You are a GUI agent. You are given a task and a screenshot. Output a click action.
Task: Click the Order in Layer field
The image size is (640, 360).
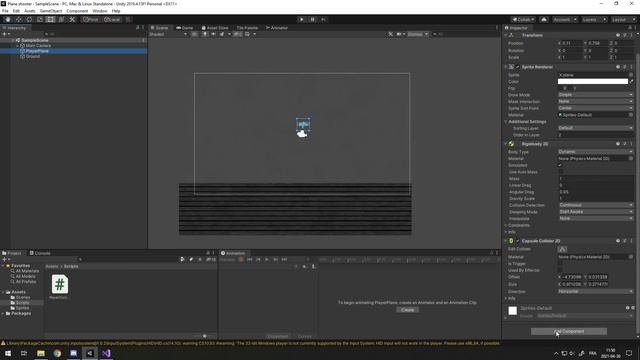click(596, 135)
